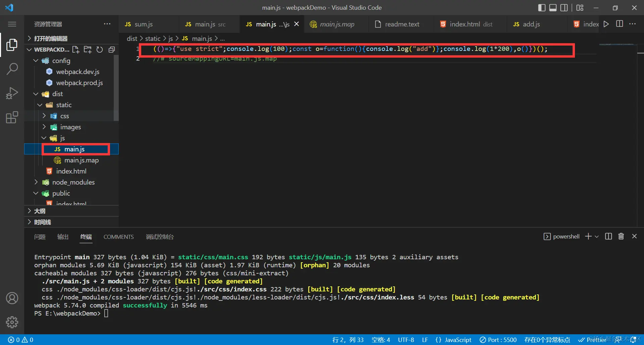Screen dimensions: 644x345
Task: Customize layout from title bar icon
Action: point(580,8)
